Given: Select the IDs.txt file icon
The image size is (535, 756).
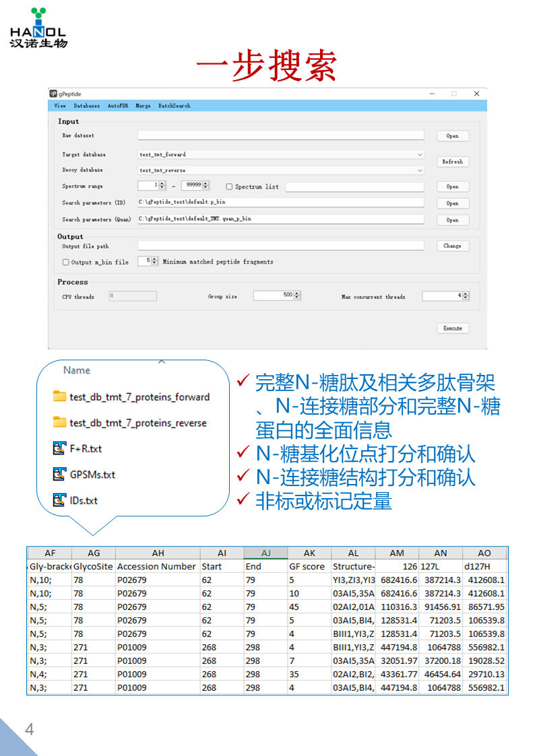Looking at the screenshot, I should click(x=59, y=500).
